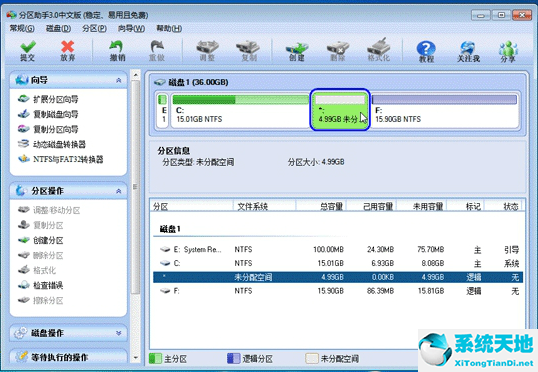Select the small E: partition block
538x372 pixels.
[163, 111]
